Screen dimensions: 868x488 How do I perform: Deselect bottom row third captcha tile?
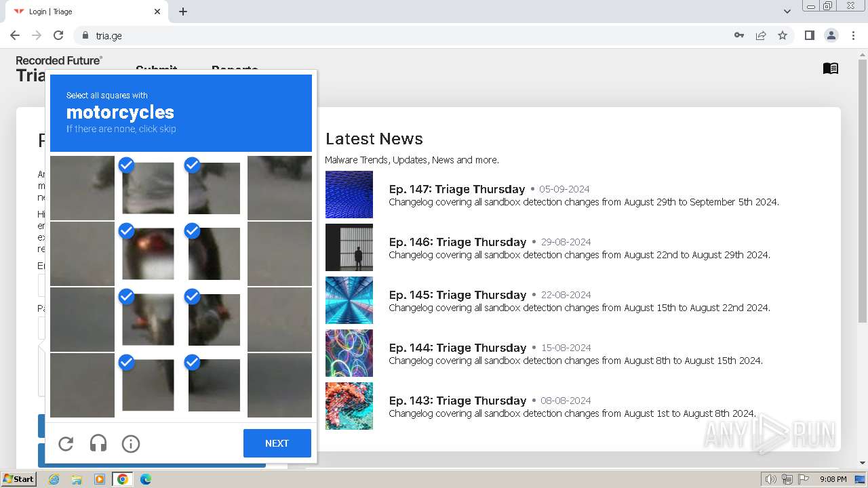[x=214, y=385]
